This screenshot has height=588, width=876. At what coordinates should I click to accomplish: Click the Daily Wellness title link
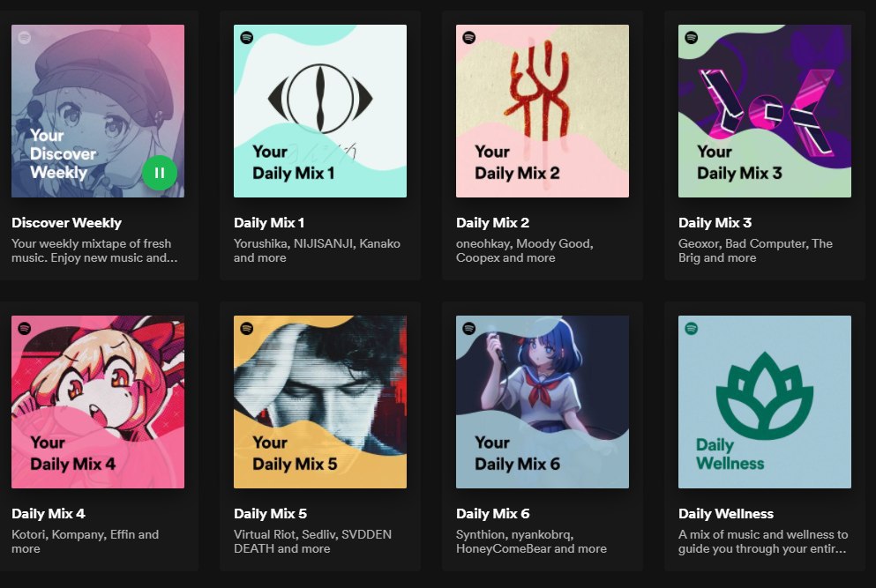[726, 514]
